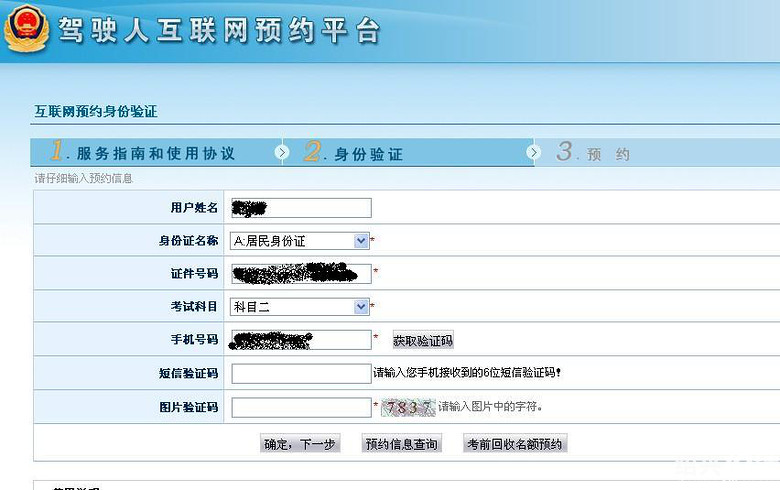Screen dimensions: 780x490
Task: Click the 请输入图片中的字符 hint text
Action: pyautogui.click(x=490, y=406)
